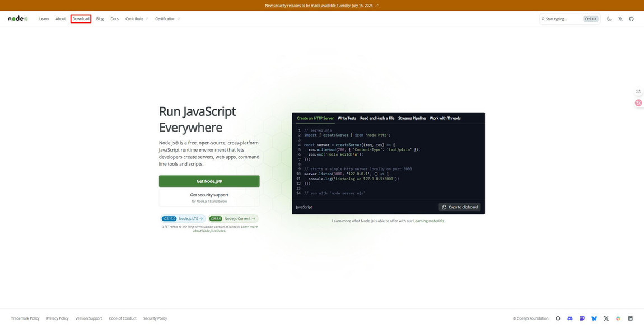Switch to 'Read and Hash a File' tab

click(377, 118)
